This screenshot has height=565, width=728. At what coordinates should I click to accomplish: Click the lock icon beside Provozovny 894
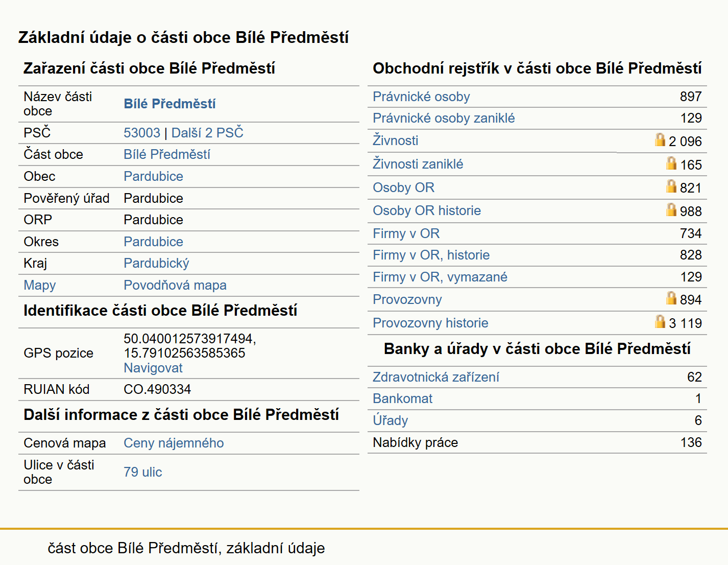(x=671, y=298)
